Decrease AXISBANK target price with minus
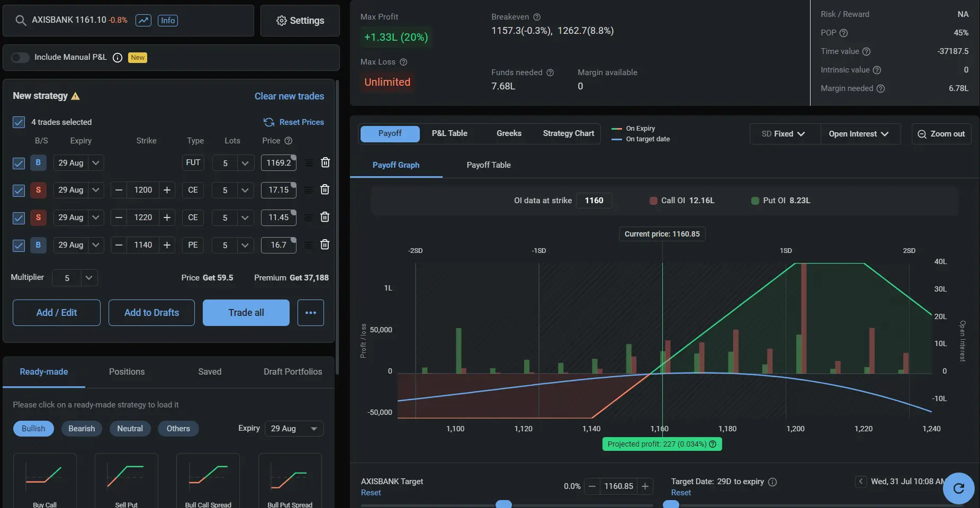The height and width of the screenshot is (508, 980). (x=592, y=486)
